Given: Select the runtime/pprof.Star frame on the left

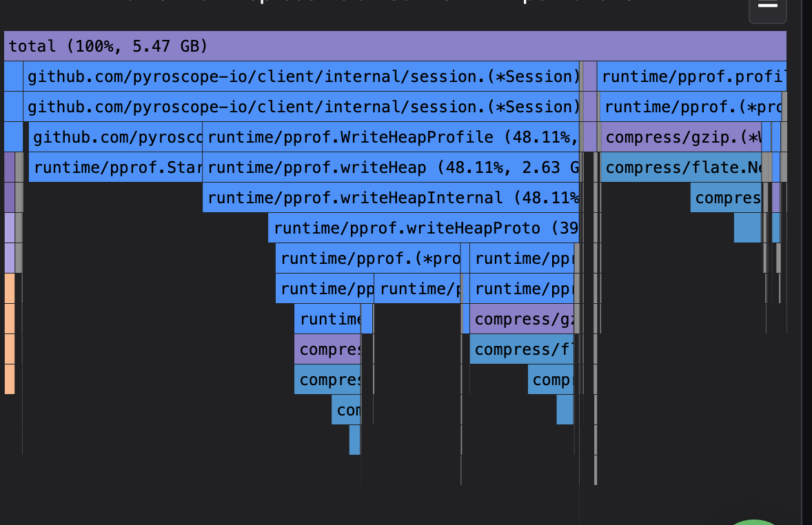Looking at the screenshot, I should (114, 167).
